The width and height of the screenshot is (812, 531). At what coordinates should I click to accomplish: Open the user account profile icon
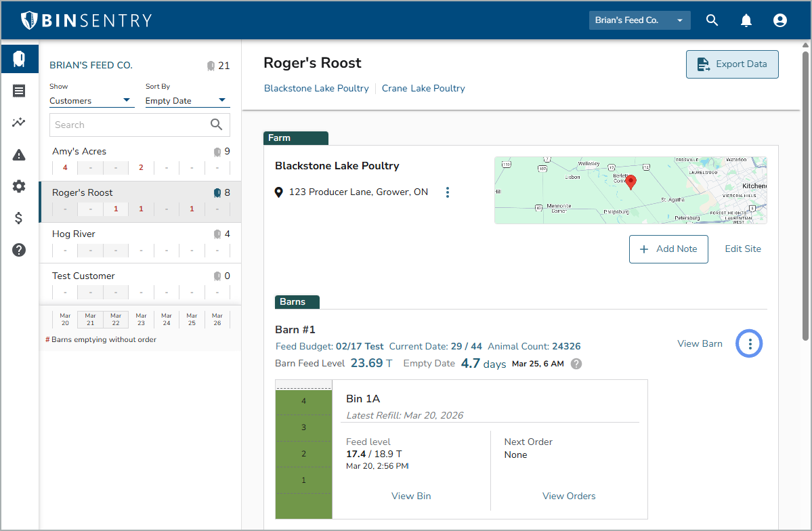point(779,20)
